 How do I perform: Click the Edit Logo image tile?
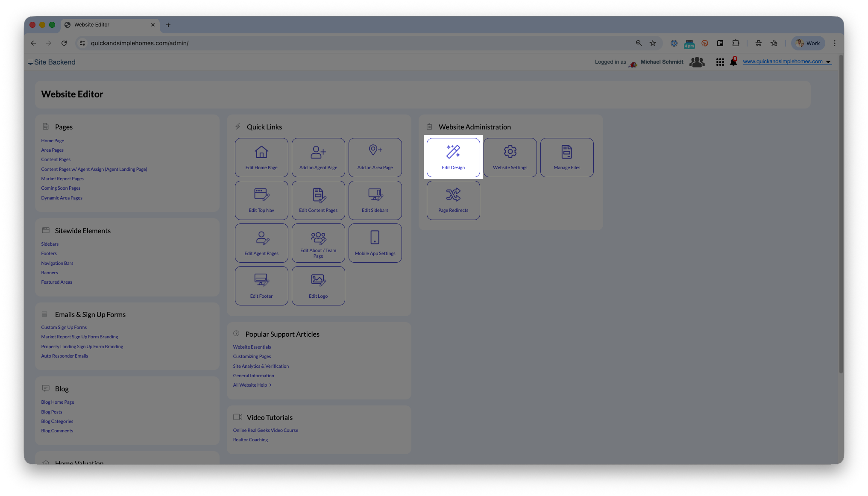(x=318, y=285)
